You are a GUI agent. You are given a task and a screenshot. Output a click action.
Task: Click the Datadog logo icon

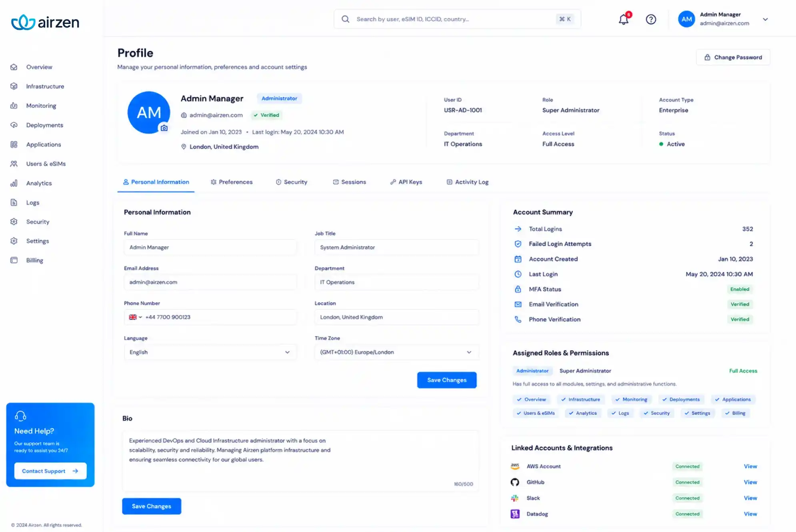point(515,514)
